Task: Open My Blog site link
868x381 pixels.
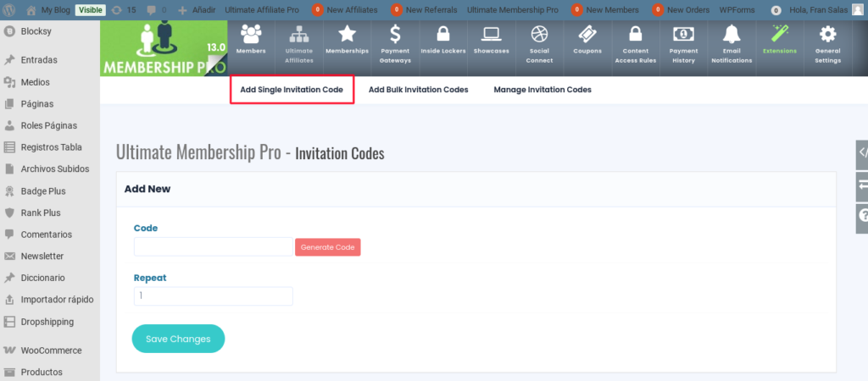Action: [x=49, y=10]
